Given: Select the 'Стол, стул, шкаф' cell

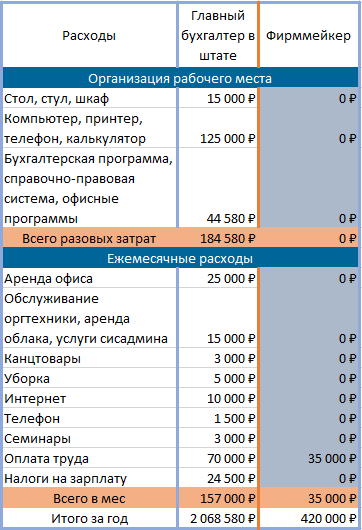Looking at the screenshot, I should tap(90, 98).
